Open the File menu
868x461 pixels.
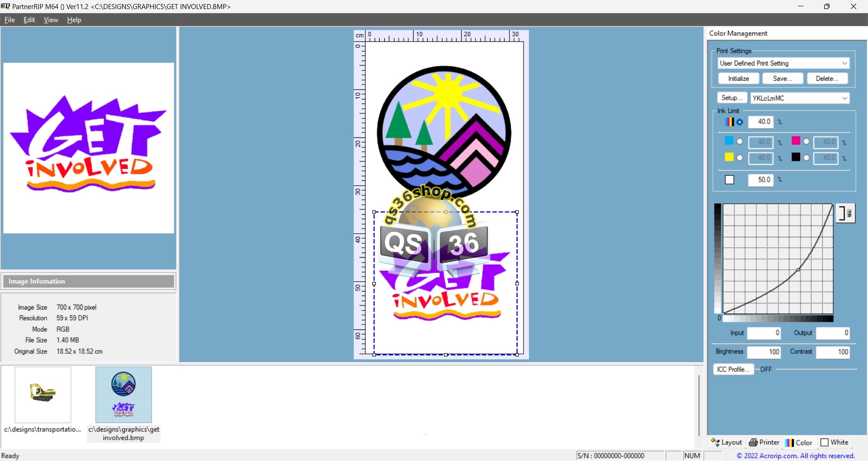tap(9, 20)
